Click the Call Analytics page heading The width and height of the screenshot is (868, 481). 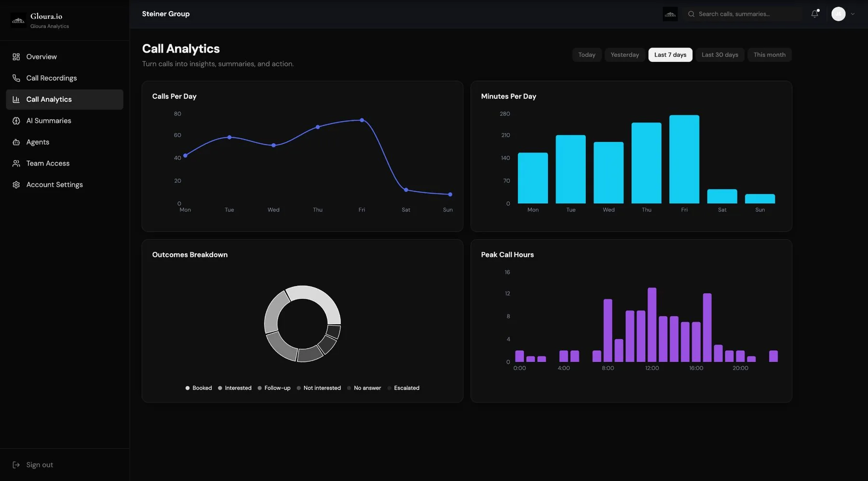pos(181,49)
